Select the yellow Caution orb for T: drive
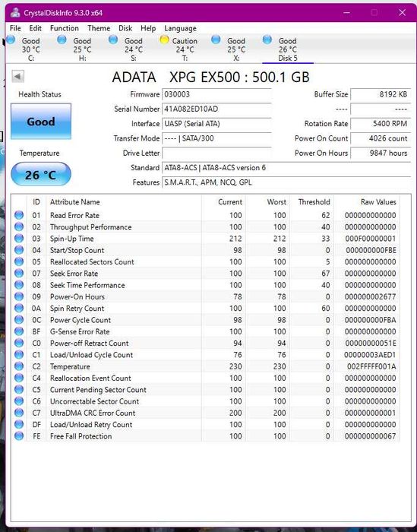417x532 pixels. pyautogui.click(x=164, y=40)
